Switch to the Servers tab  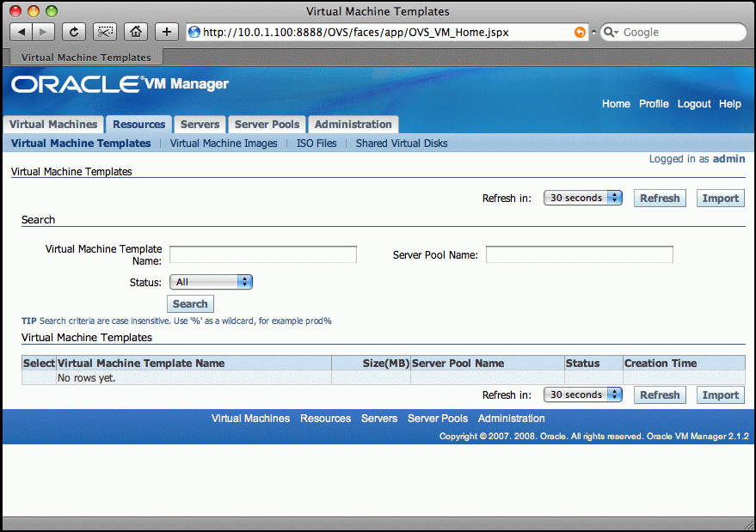pos(200,125)
